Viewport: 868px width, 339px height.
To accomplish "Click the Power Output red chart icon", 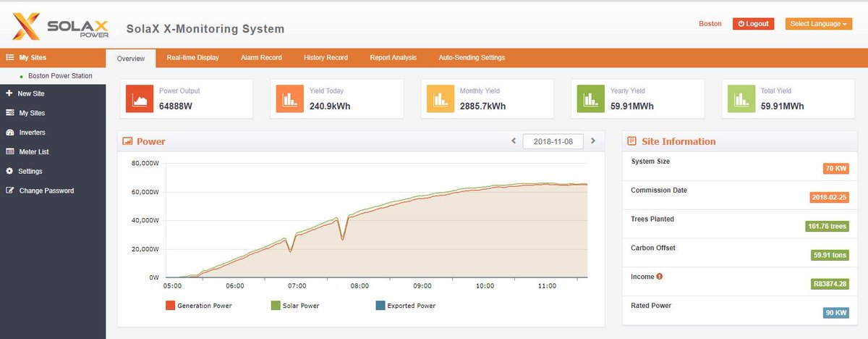I will (140, 99).
